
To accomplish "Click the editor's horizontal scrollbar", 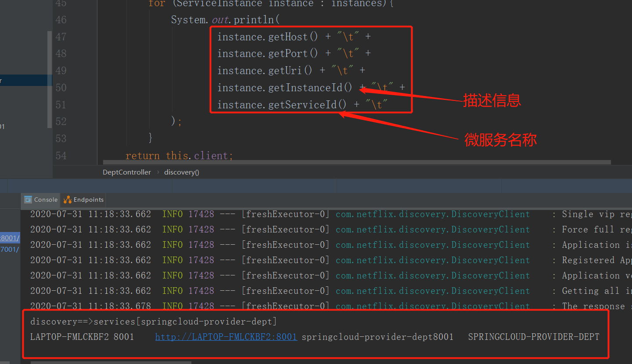I will tap(351, 162).
